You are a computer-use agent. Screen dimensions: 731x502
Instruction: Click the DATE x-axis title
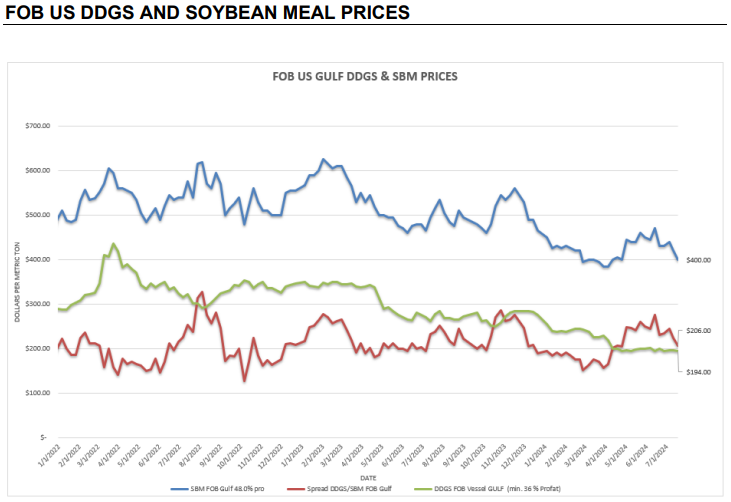(368, 478)
